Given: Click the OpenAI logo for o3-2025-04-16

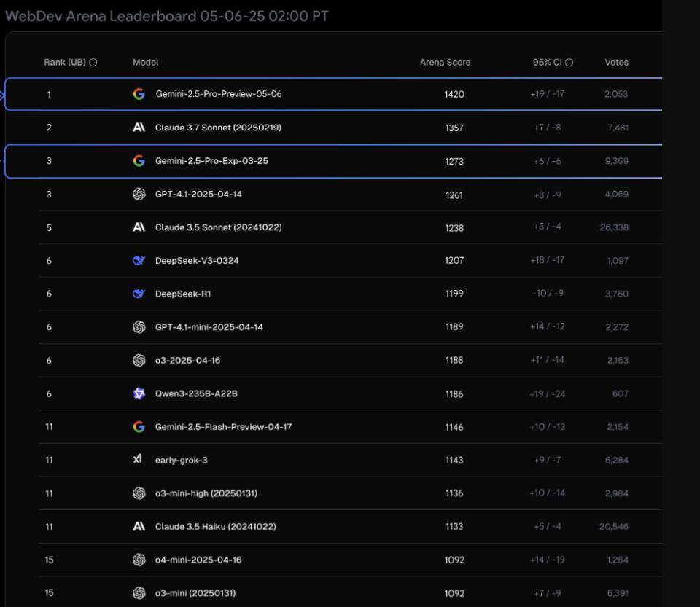Looking at the screenshot, I should (x=139, y=361).
